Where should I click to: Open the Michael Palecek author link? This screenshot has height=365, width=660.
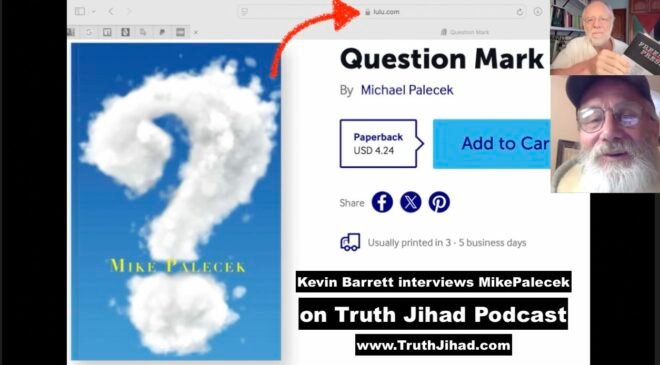click(x=407, y=90)
